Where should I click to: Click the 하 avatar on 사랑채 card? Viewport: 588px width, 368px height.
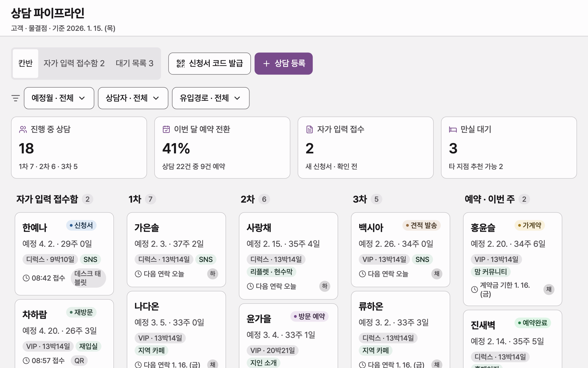coord(325,286)
